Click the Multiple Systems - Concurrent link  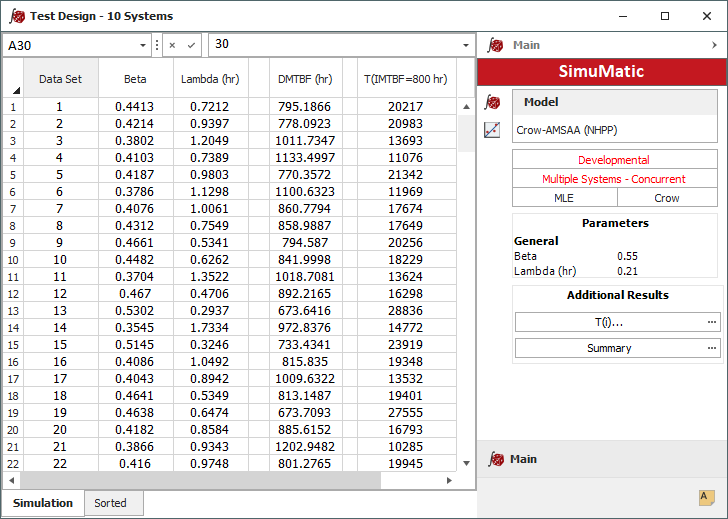(614, 179)
